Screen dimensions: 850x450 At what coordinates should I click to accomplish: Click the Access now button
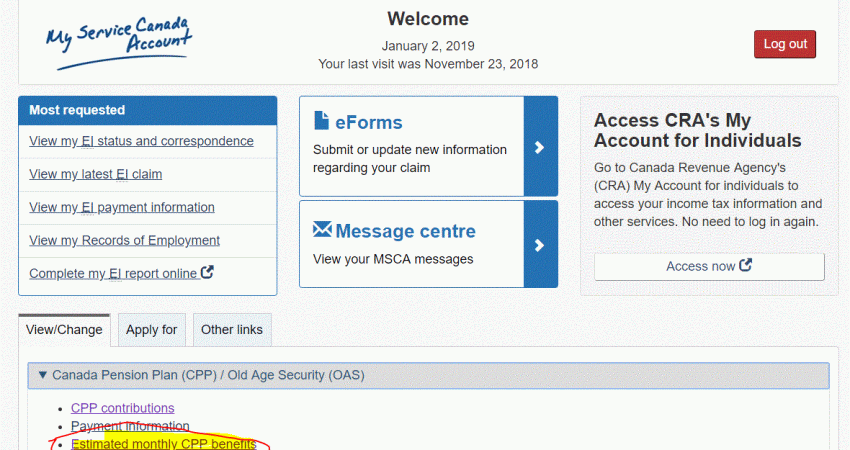[x=709, y=267]
